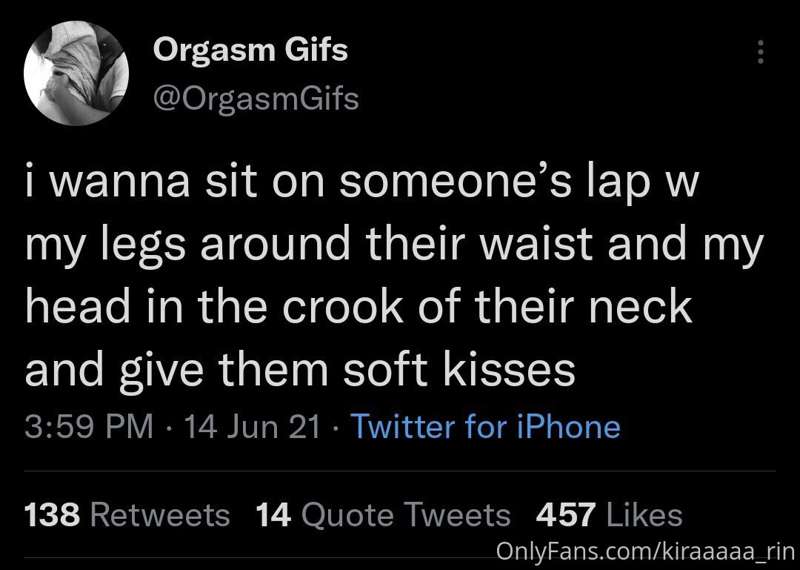Click the circular profile avatar

76,73
